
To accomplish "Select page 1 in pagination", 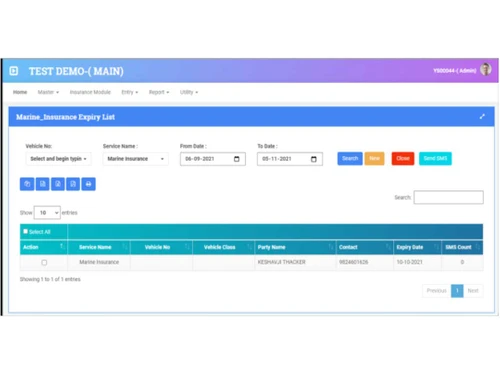I will [x=457, y=291].
